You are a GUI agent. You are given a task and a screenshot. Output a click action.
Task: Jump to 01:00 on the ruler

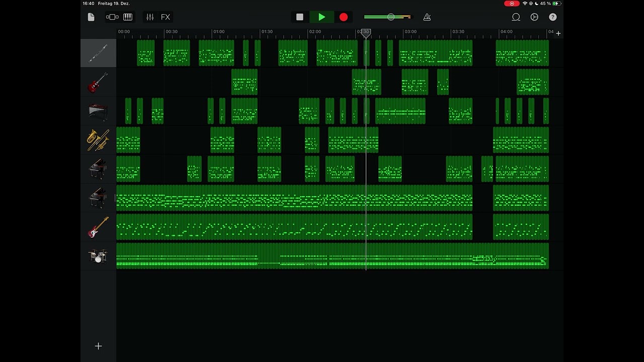[x=219, y=32]
